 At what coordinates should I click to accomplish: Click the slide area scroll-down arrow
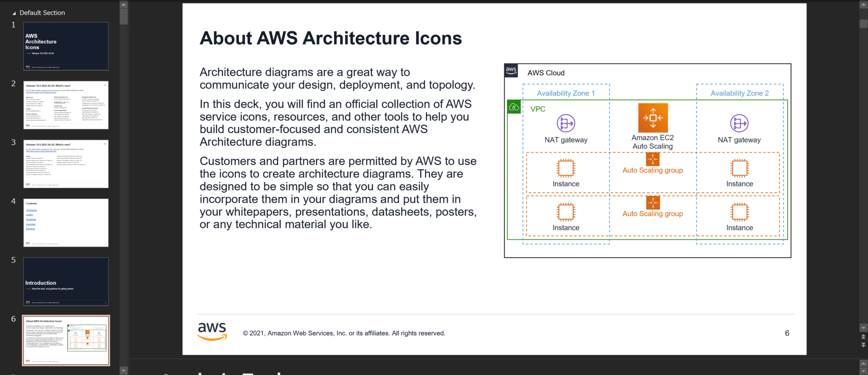click(863, 328)
